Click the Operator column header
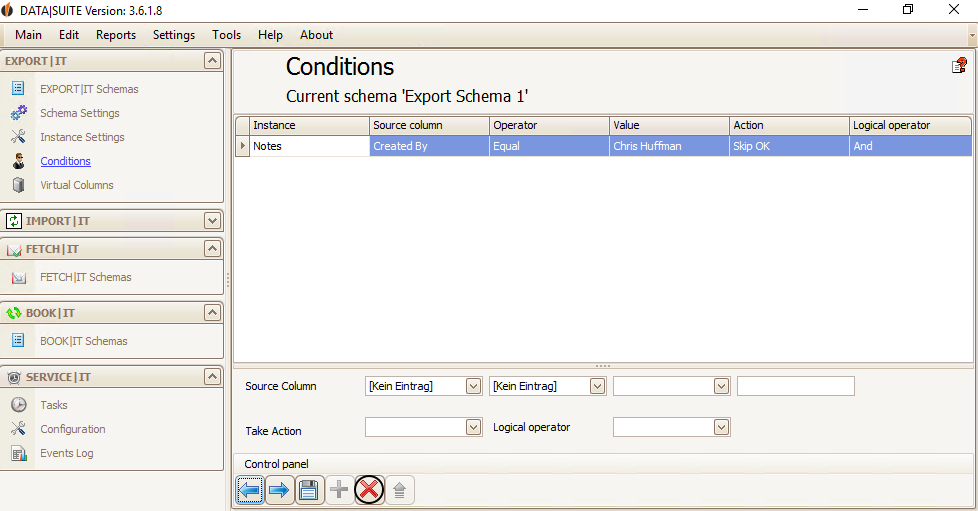The width and height of the screenshot is (978, 511). [x=549, y=125]
